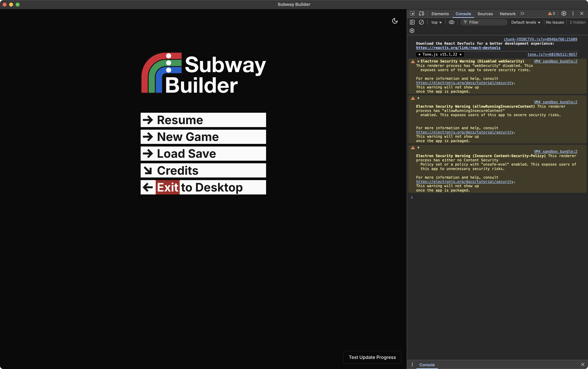This screenshot has height=369, width=588.
Task: Open the customize DevTools three-dot menu
Action: tap(573, 13)
